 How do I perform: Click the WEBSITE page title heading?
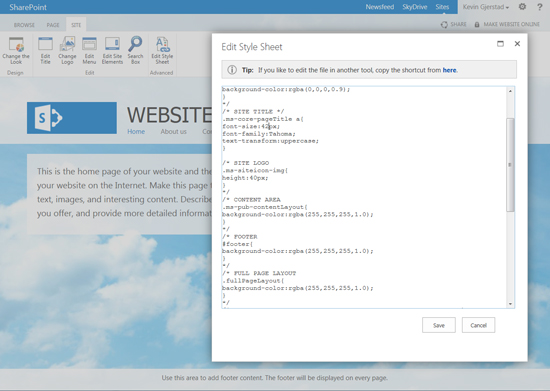[169, 115]
